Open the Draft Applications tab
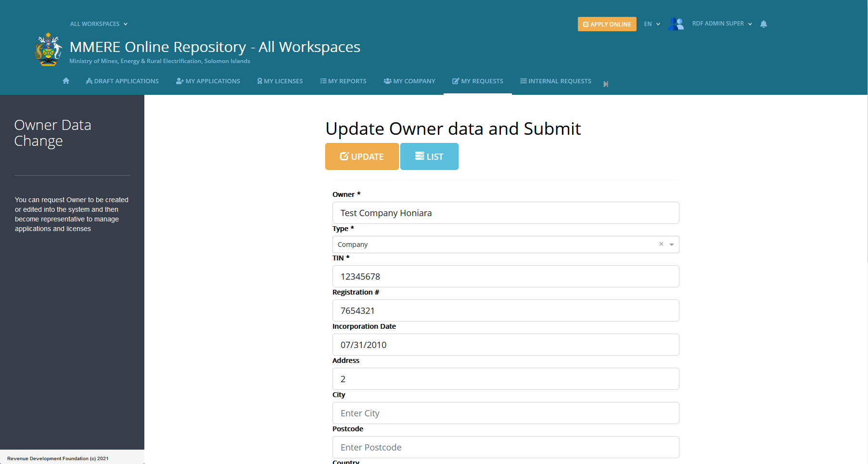868x464 pixels. click(x=122, y=81)
